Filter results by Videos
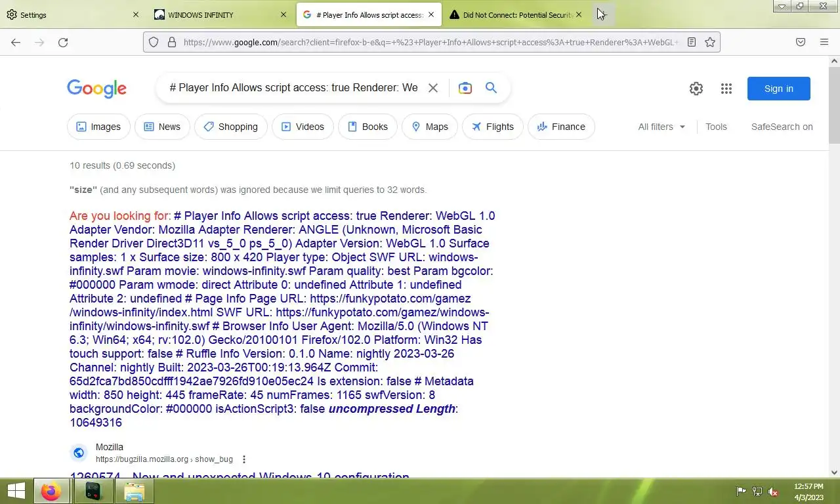Image resolution: width=840 pixels, height=504 pixels. click(303, 127)
